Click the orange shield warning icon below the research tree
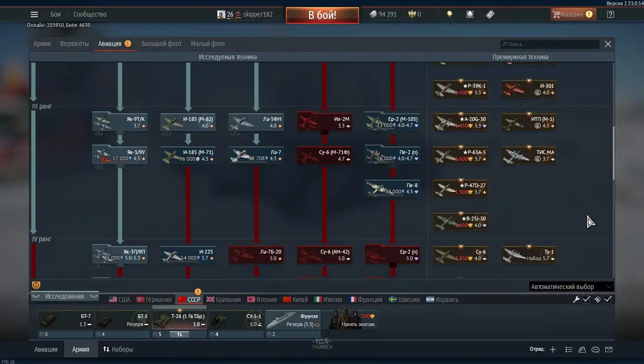 coord(36,285)
